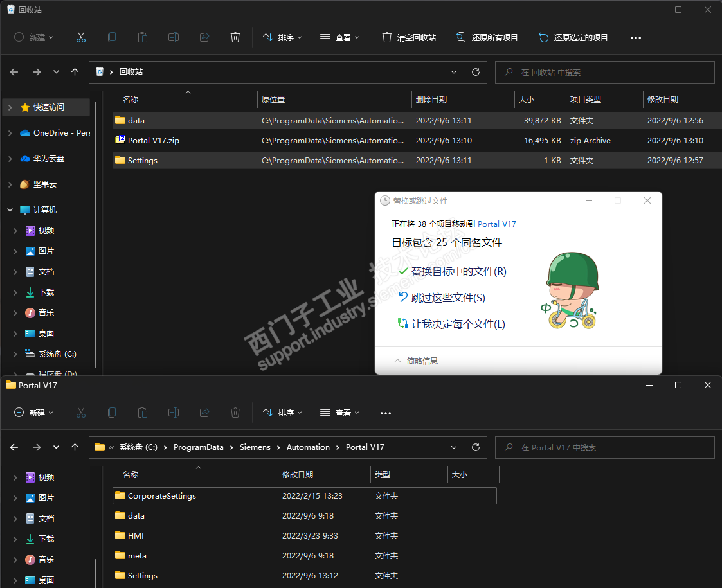Viewport: 722px width, 588px height.
Task: Choose 让我决定每个文件(L) in dialog
Action: [452, 324]
